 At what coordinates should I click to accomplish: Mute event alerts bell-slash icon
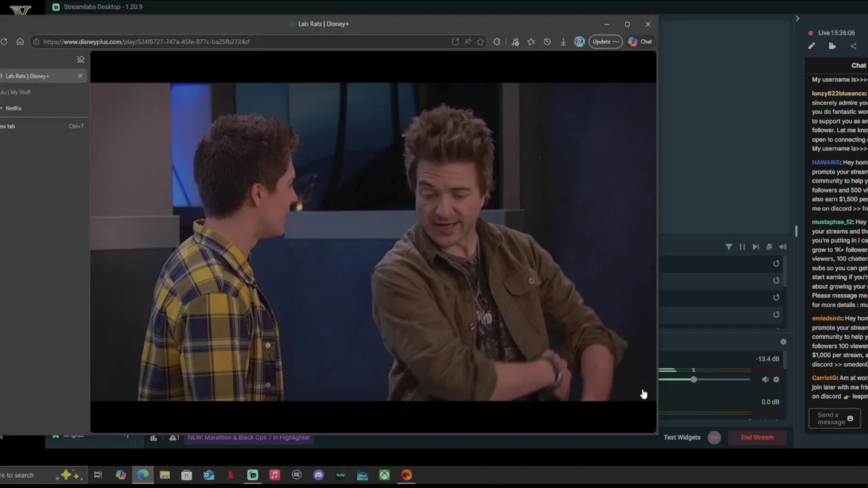[769, 247]
